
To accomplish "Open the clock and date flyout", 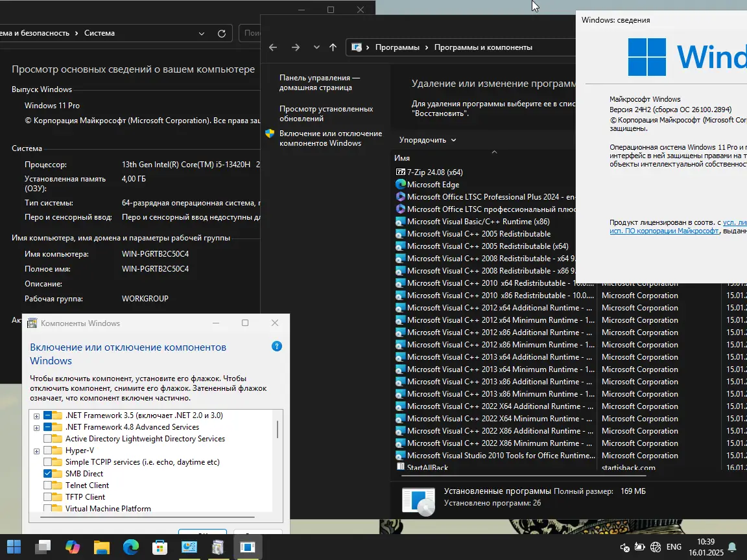I will 705,547.
